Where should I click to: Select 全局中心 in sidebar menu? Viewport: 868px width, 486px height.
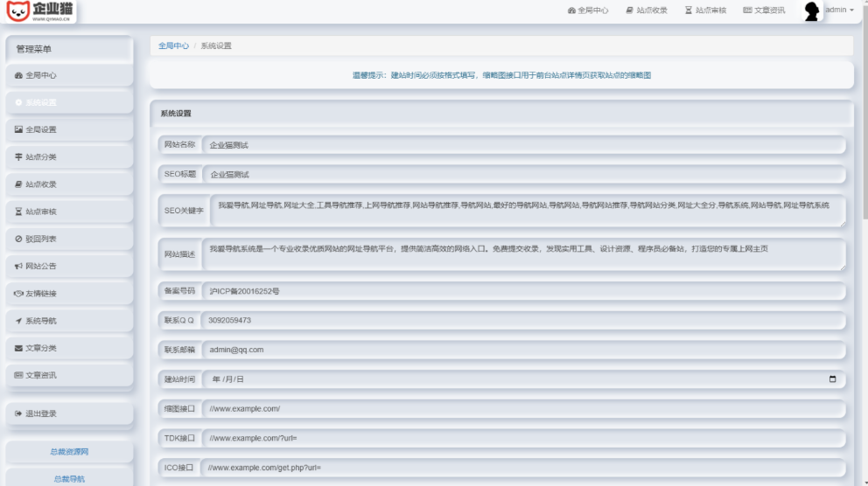pyautogui.click(x=70, y=75)
